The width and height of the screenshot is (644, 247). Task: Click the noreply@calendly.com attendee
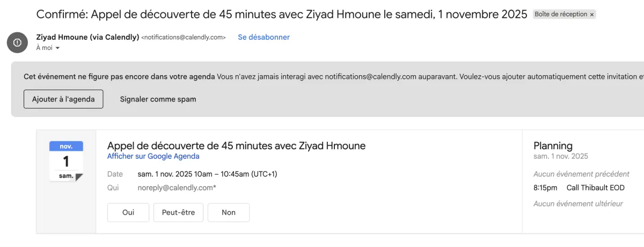tap(177, 188)
